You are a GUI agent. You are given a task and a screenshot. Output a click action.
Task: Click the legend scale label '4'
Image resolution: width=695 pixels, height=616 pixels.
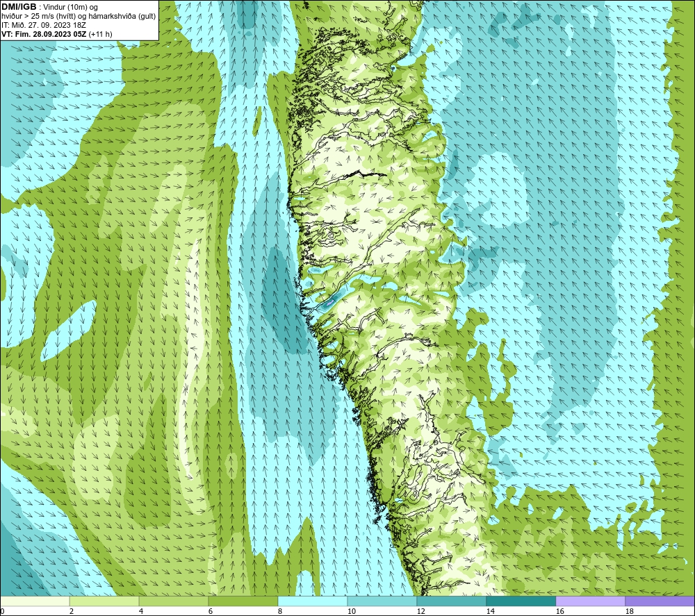pyautogui.click(x=141, y=612)
